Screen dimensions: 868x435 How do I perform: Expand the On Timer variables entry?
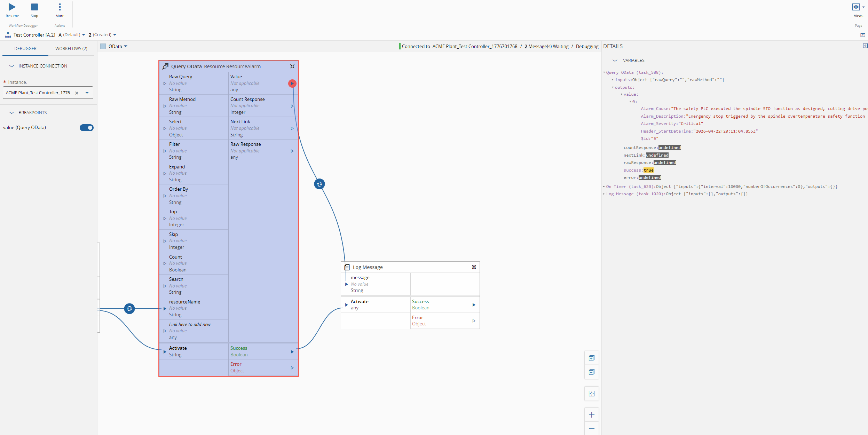coord(604,187)
